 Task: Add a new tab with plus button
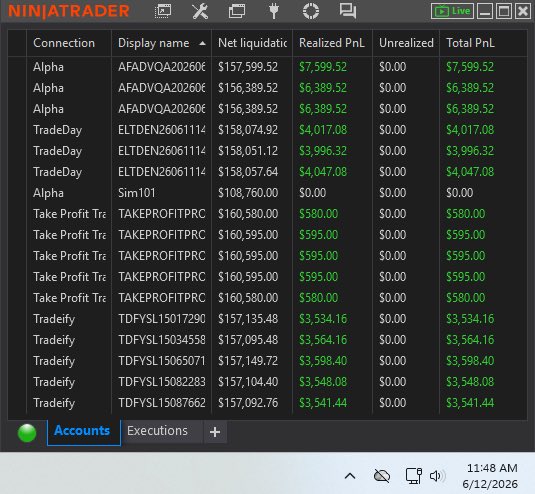point(215,432)
